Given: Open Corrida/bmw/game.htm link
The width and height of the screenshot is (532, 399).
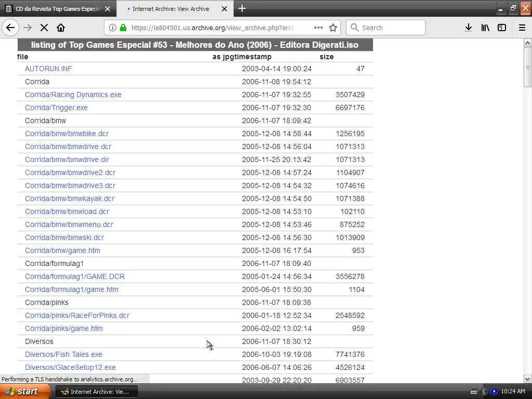Looking at the screenshot, I should (62, 250).
